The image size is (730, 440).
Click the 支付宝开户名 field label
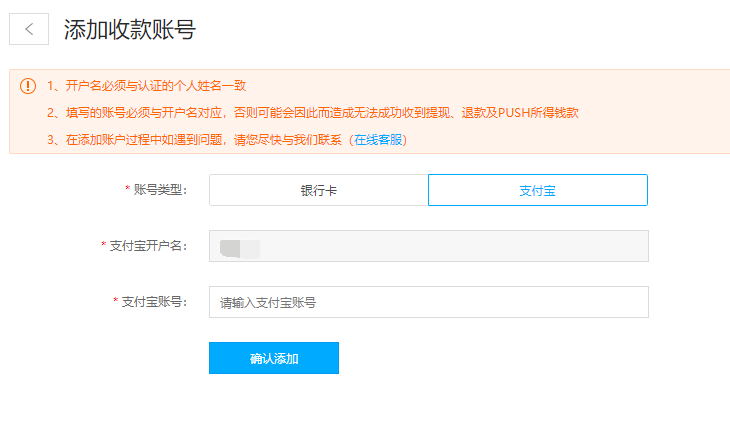pyautogui.click(x=147, y=246)
